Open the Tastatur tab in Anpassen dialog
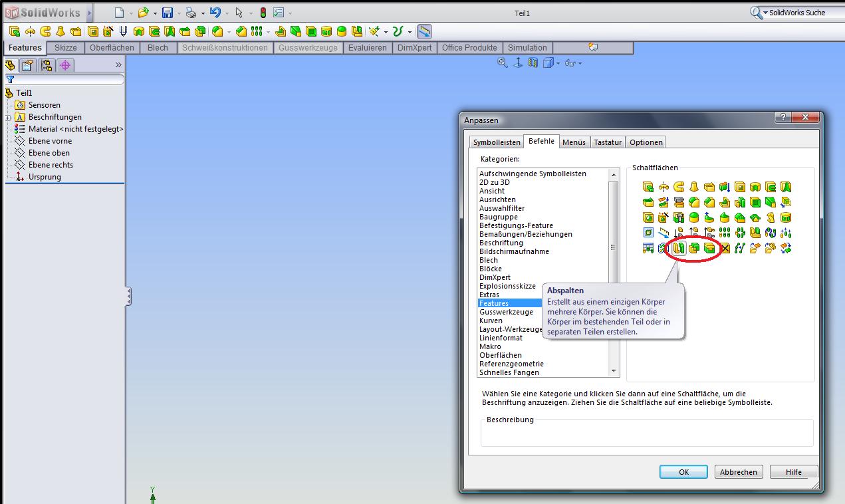The image size is (845, 504). click(x=608, y=142)
